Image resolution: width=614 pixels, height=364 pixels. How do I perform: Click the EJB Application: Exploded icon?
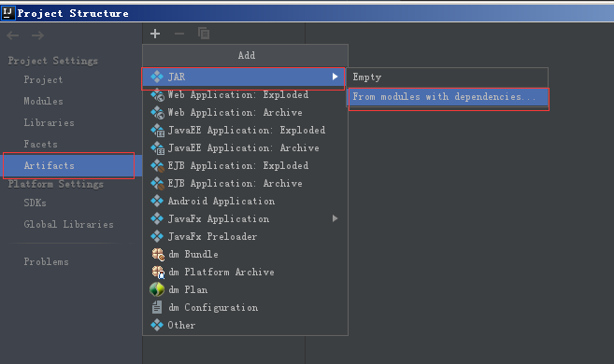pos(157,166)
